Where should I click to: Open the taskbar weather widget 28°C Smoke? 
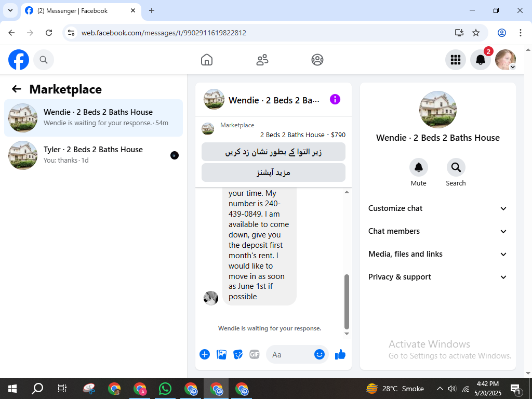point(395,389)
